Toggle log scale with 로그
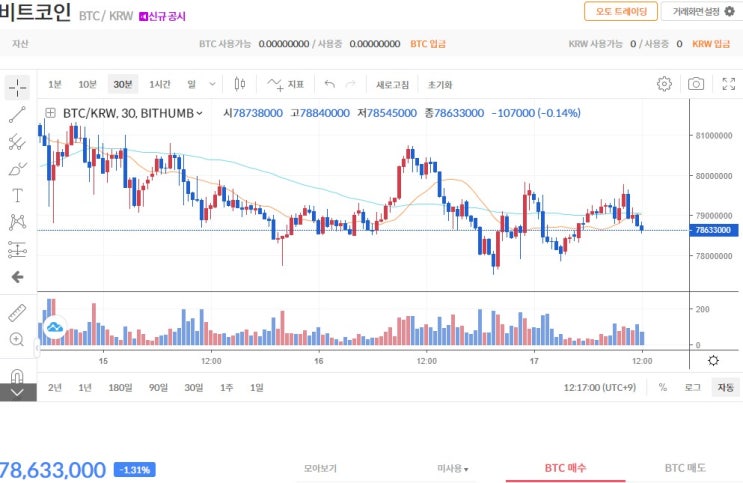743x483 pixels. point(692,388)
